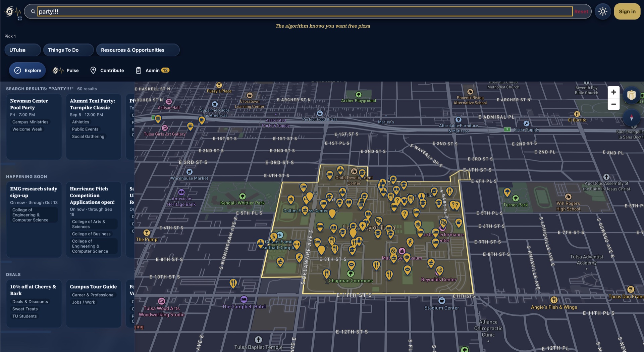The image size is (644, 352).
Task: Switch to the Explore tab
Action: 28,70
